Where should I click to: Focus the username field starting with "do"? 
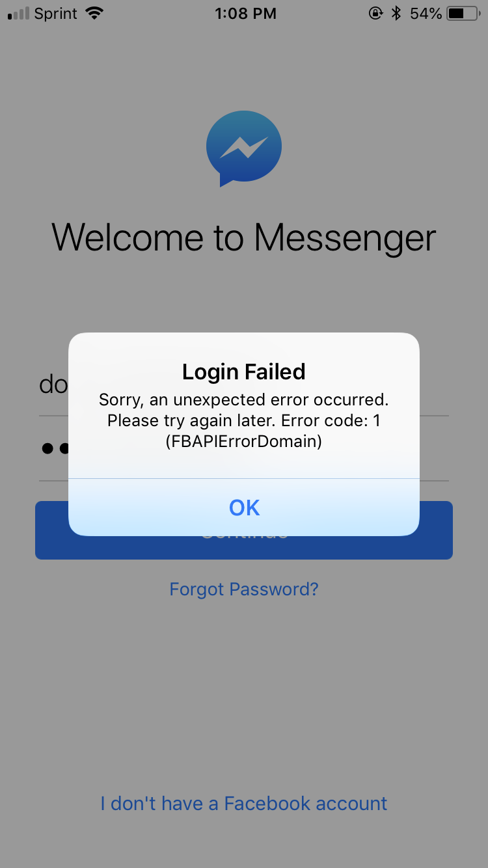tap(244, 385)
